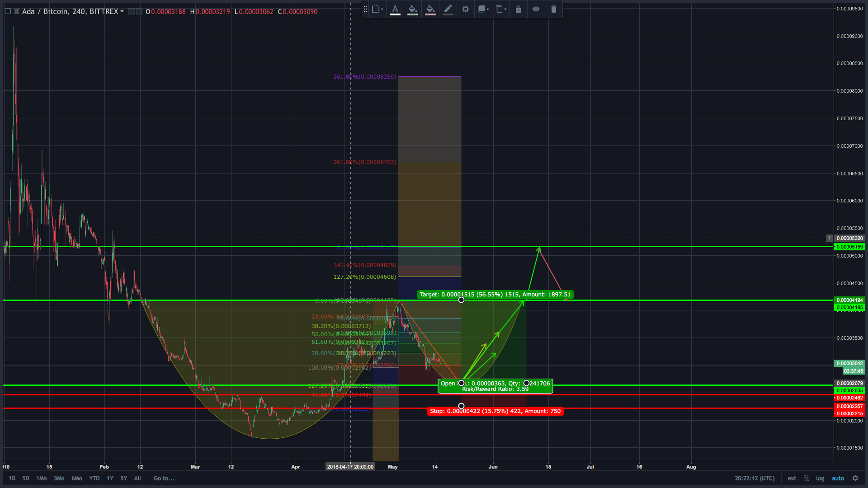Select the YTD time range

[x=94, y=478]
